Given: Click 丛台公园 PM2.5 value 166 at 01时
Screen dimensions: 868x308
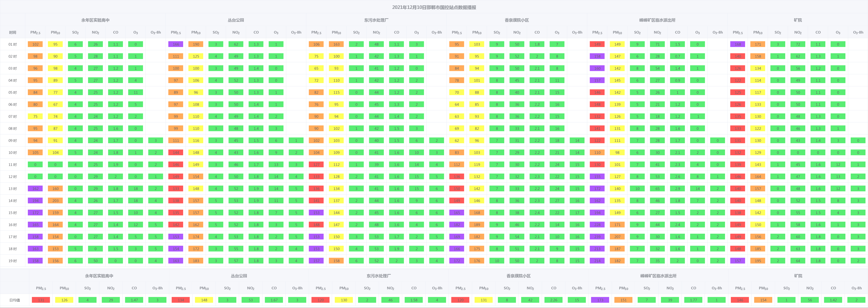Looking at the screenshot, I should coord(176,44).
